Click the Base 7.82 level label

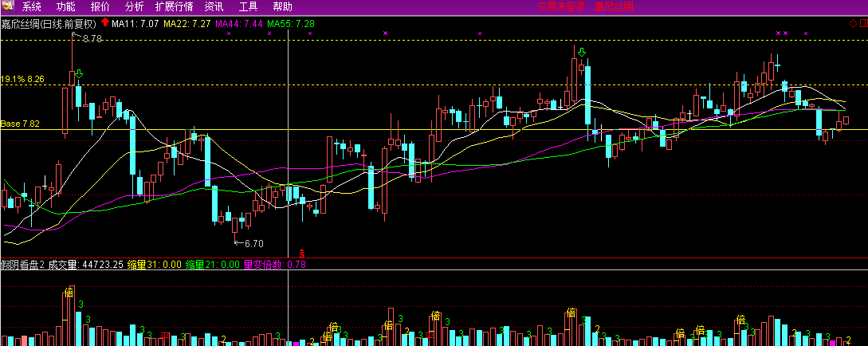21,124
